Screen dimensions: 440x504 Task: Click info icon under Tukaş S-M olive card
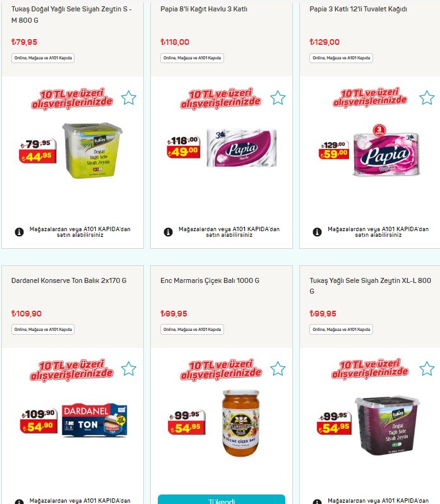tap(20, 232)
